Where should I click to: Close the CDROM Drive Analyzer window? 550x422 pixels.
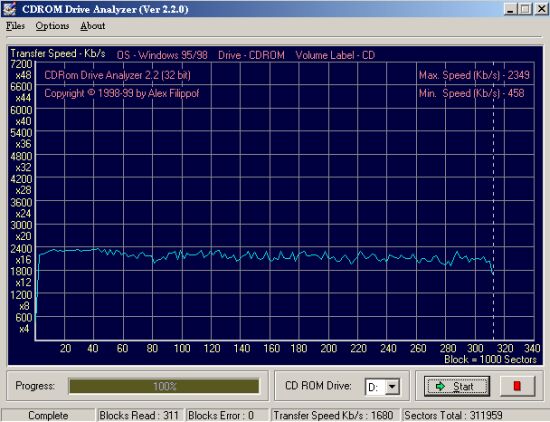541,9
